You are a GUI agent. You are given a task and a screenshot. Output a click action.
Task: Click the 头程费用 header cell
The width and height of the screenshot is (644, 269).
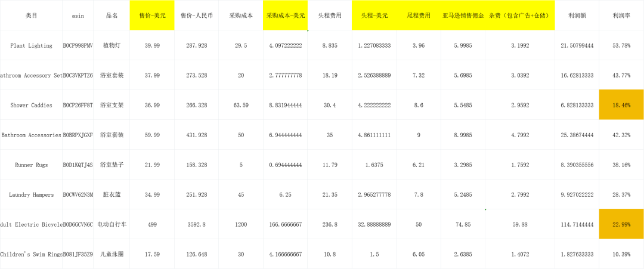tap(330, 15)
